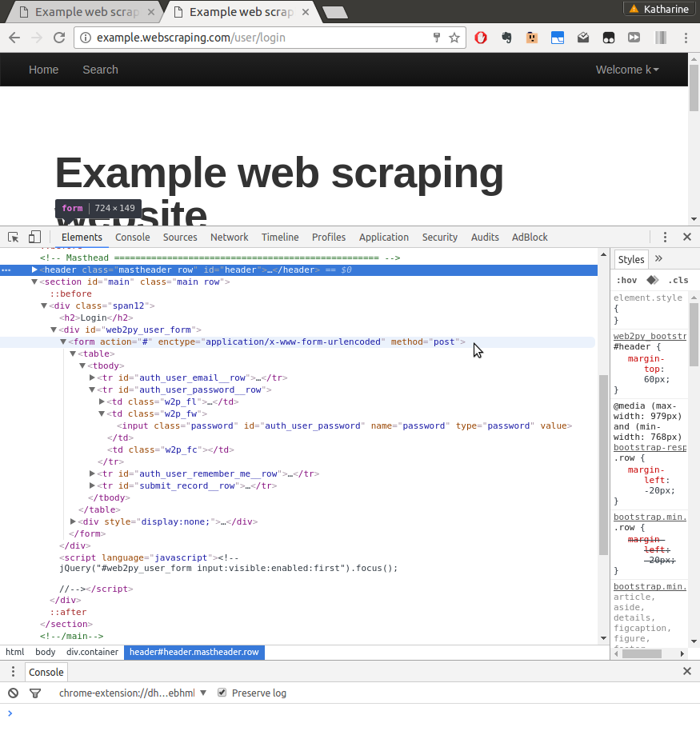Image resolution: width=700 pixels, height=755 pixels.
Task: Collapse the form element node
Action: tap(63, 342)
